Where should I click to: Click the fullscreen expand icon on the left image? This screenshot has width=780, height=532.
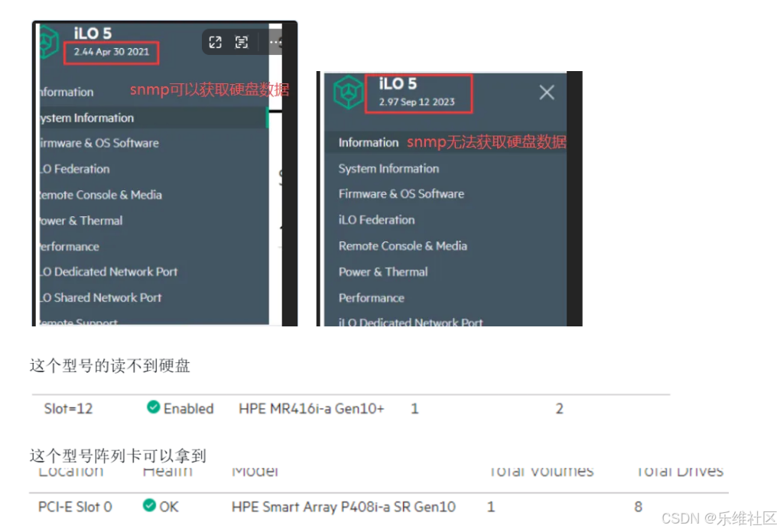[215, 42]
